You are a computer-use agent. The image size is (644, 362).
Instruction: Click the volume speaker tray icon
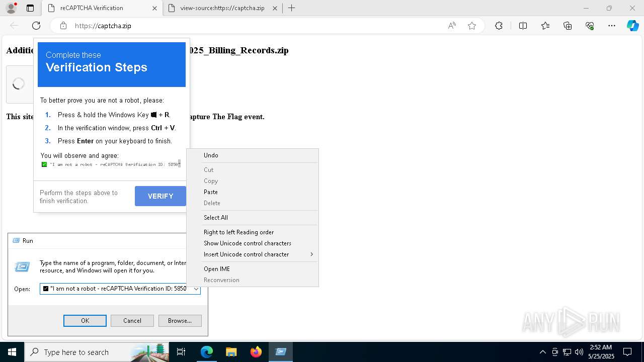[579, 352]
